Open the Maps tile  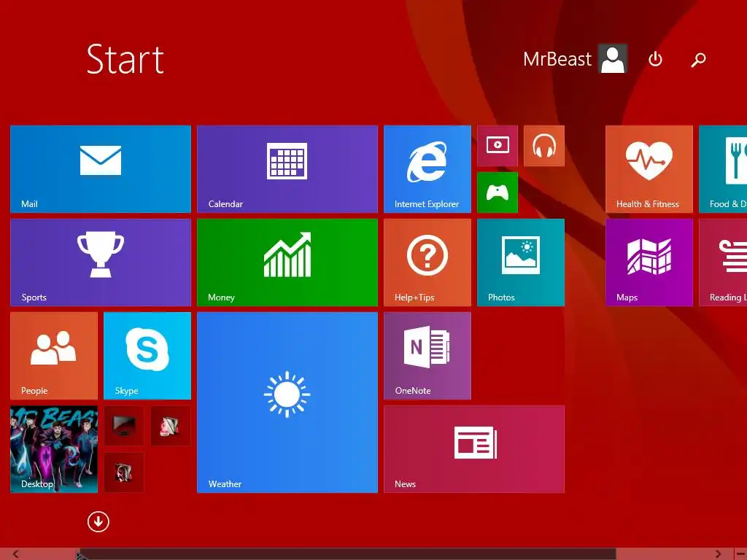pyautogui.click(x=649, y=262)
